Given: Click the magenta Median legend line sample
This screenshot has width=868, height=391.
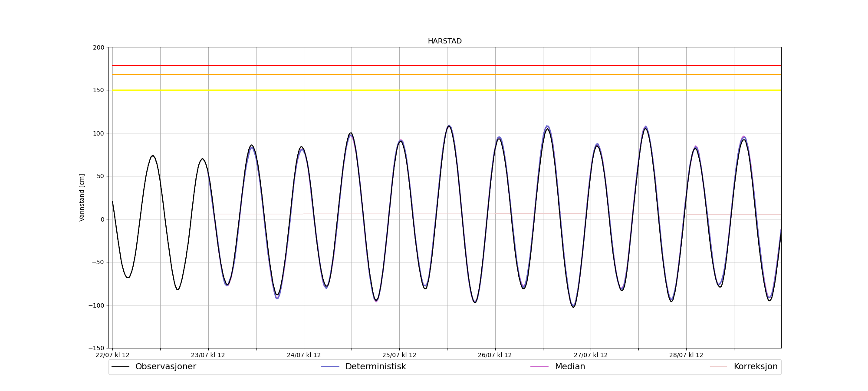Looking at the screenshot, I should pyautogui.click(x=539, y=367).
